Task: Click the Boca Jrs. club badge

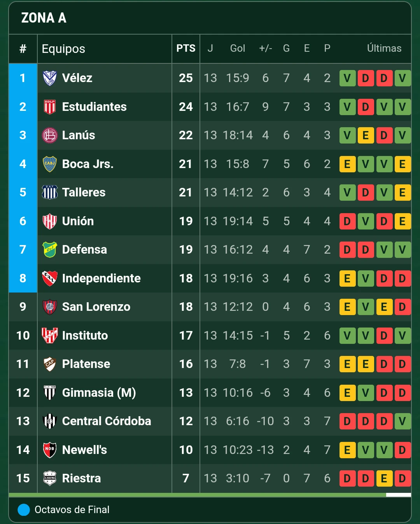Action: [x=50, y=164]
